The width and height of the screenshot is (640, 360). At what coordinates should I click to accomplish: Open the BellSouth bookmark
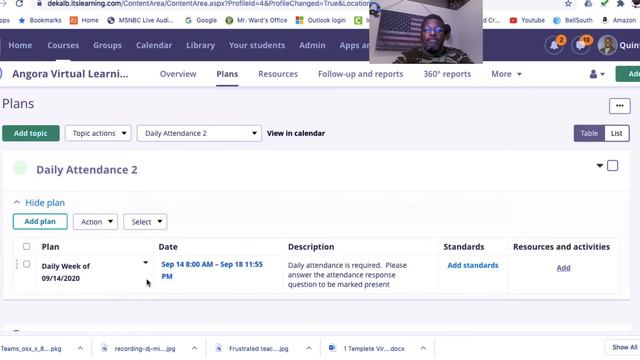pyautogui.click(x=573, y=20)
